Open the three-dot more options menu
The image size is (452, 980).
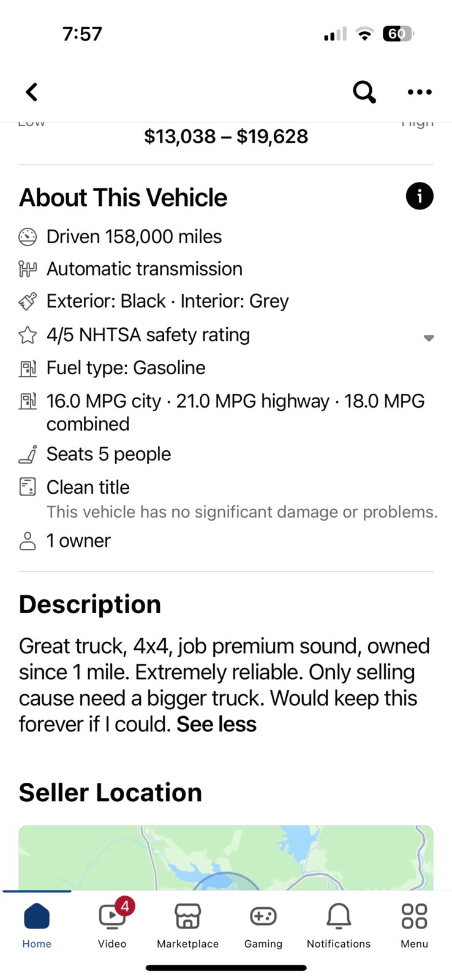click(420, 92)
